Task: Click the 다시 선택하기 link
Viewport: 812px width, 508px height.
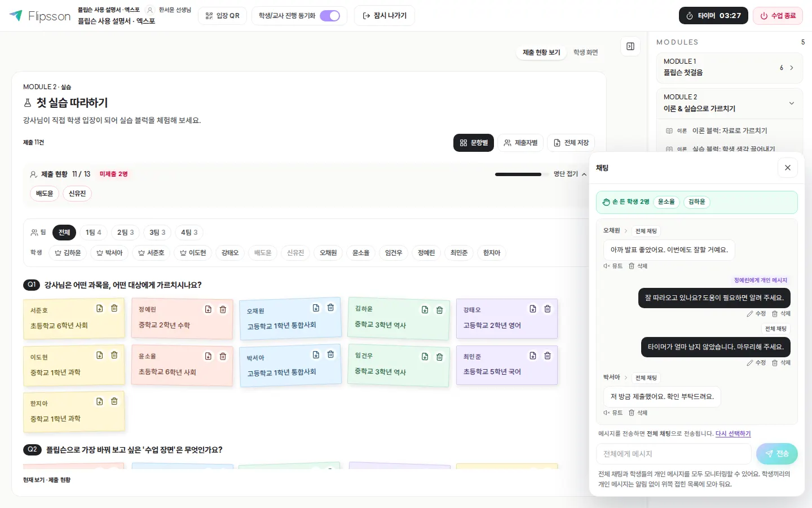Action: pos(733,433)
